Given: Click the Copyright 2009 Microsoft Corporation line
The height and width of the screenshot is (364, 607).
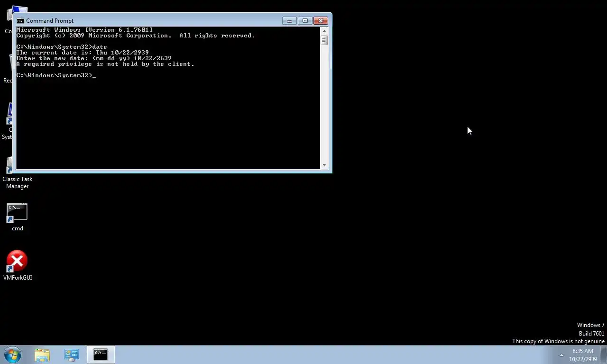Looking at the screenshot, I should 136,36.
